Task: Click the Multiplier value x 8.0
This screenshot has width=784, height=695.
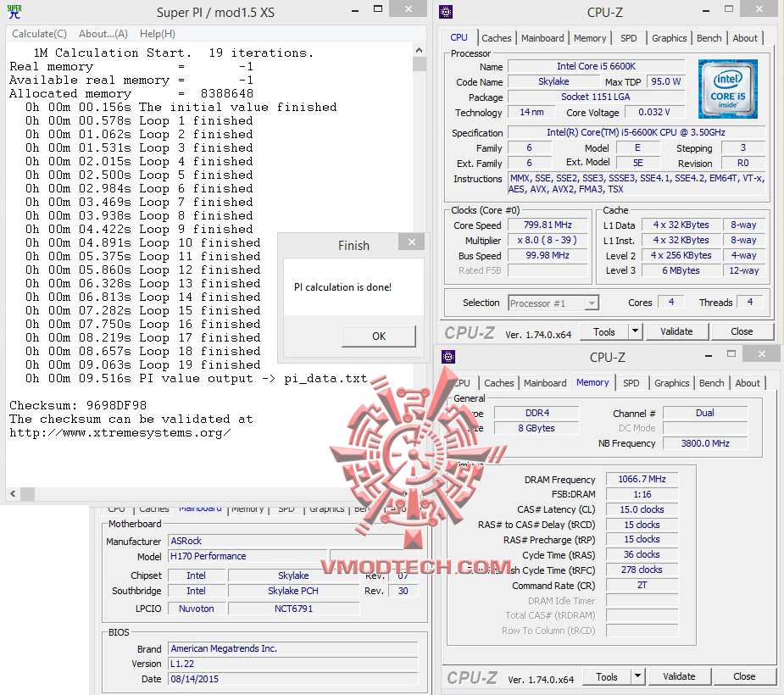Action: [548, 240]
